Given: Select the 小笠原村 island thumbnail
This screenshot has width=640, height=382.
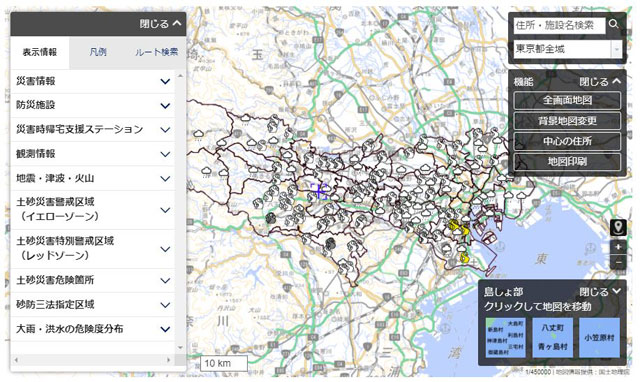Looking at the screenshot, I should (x=599, y=338).
